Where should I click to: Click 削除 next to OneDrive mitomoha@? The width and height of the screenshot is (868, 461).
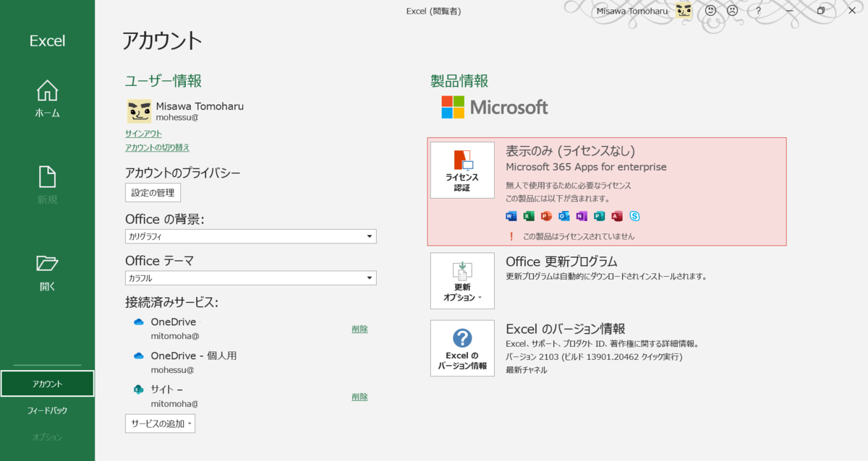coord(359,329)
